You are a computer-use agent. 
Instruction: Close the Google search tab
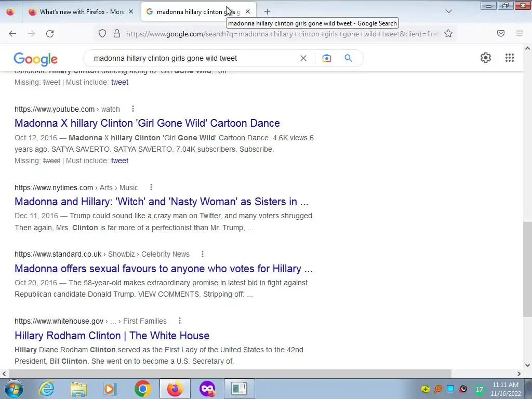248,11
